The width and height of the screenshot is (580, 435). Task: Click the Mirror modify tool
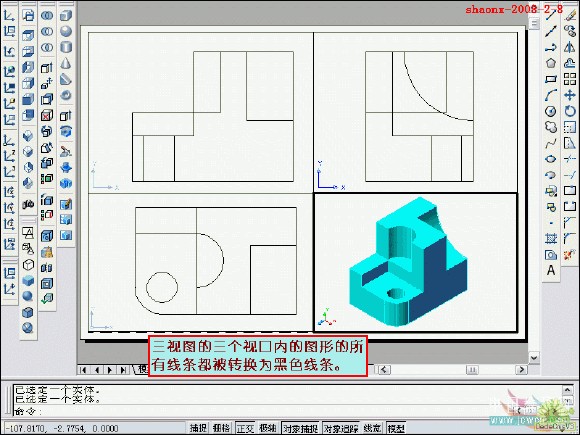(570, 47)
